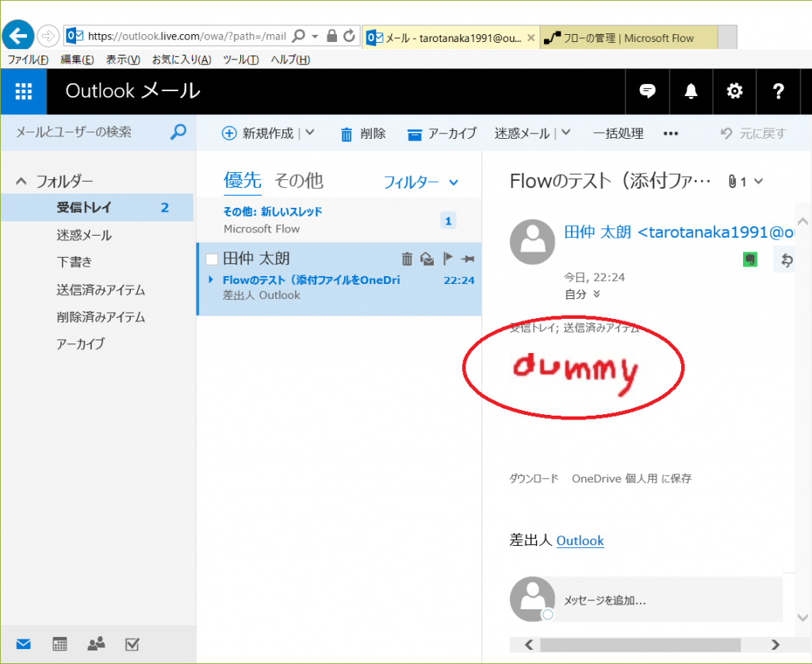Open the attachment paperclip indicator

[732, 182]
